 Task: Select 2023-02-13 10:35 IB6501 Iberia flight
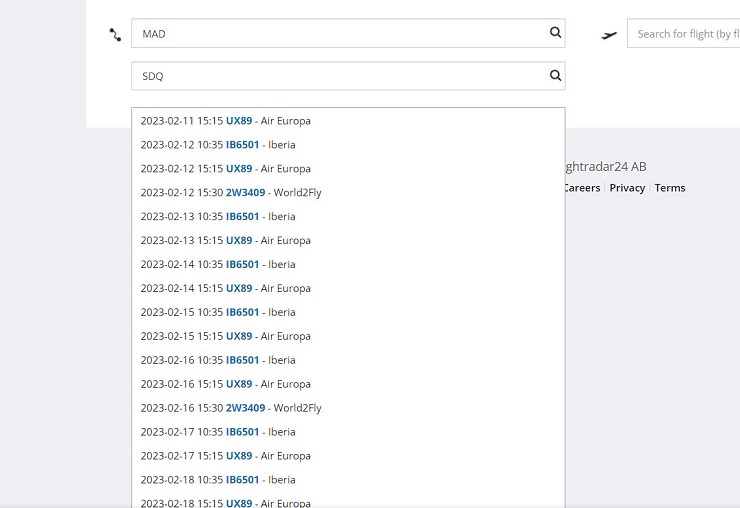click(348, 217)
